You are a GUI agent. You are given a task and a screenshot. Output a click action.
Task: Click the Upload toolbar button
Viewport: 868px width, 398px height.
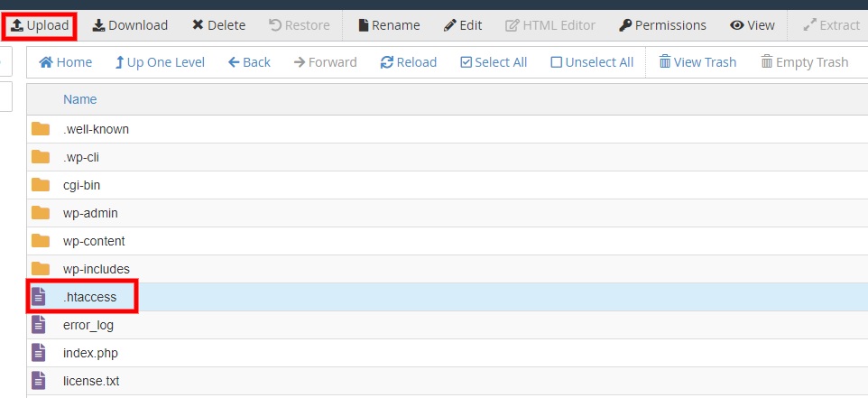pos(40,25)
